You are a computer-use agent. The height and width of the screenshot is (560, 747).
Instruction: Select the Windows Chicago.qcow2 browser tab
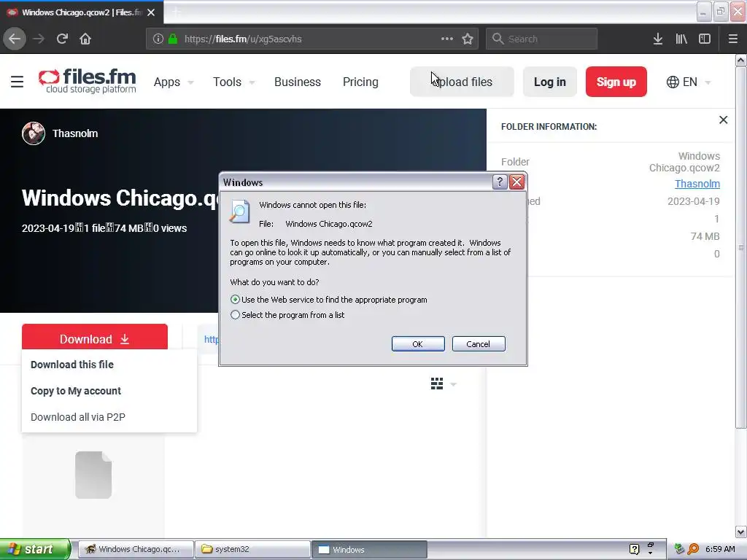click(82, 12)
